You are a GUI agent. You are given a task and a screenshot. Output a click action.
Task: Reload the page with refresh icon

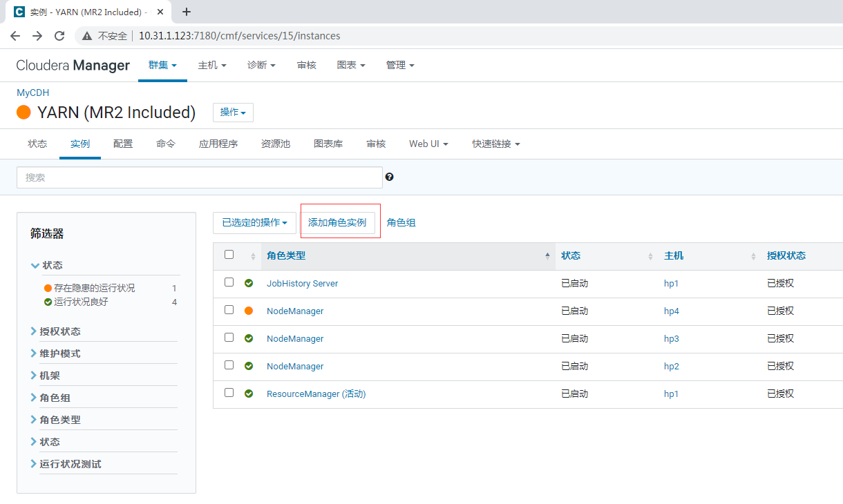59,36
